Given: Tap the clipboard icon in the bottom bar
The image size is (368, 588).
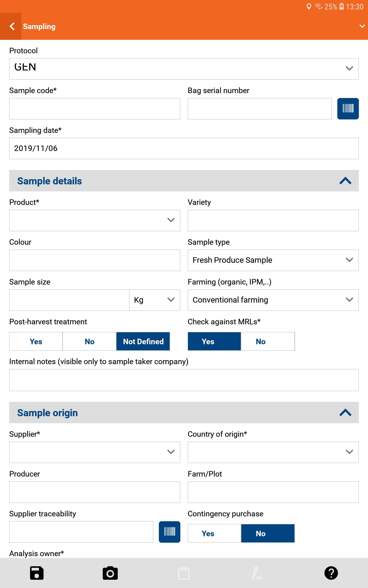Looking at the screenshot, I should pos(184,573).
